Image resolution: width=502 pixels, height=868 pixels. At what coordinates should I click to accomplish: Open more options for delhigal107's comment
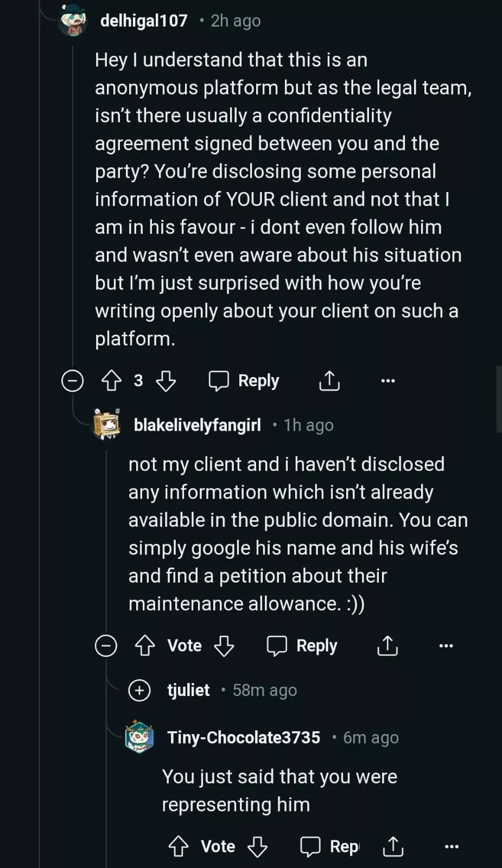tap(387, 380)
